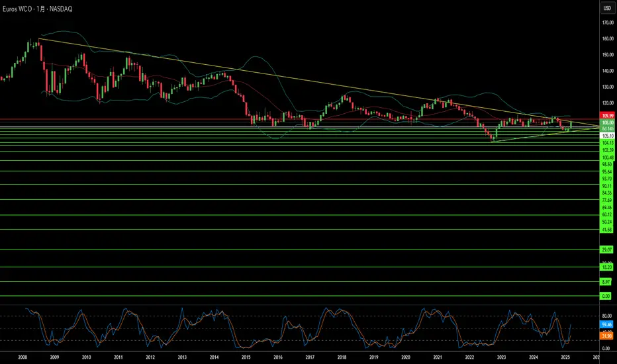
Task: Select the green 98.50 level label
Action: (607, 164)
